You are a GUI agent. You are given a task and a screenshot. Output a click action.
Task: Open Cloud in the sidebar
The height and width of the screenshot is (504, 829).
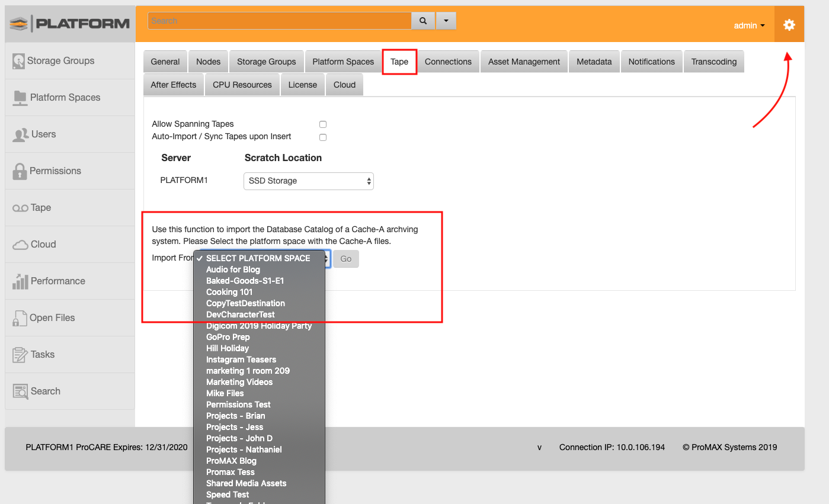click(70, 244)
